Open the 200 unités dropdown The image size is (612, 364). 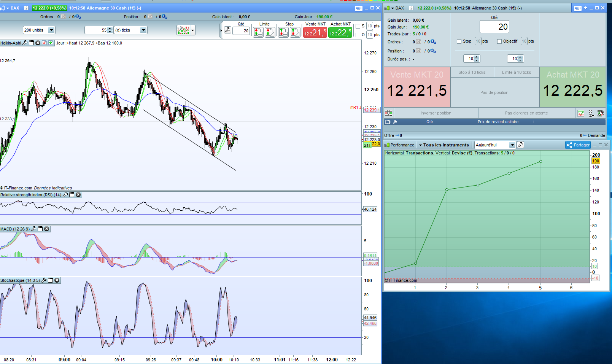51,30
